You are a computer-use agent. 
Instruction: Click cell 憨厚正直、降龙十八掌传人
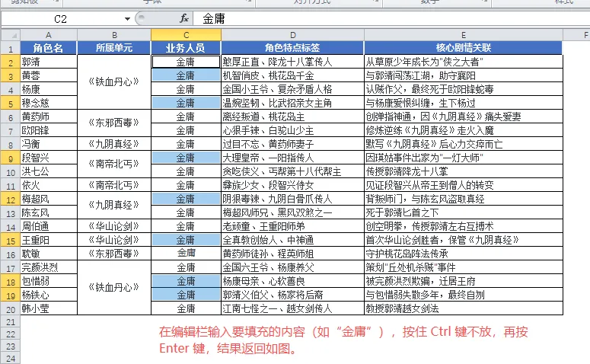(292, 62)
